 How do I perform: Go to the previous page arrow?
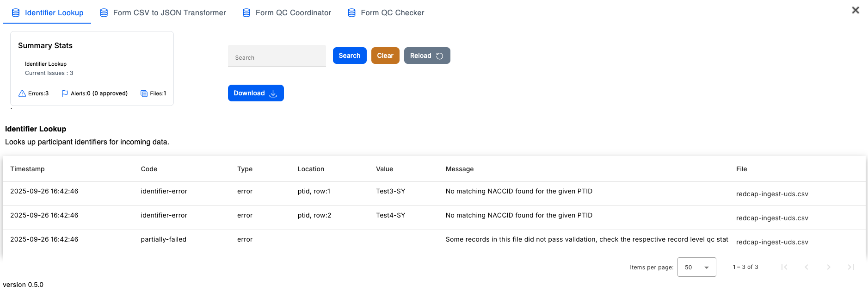(x=806, y=267)
